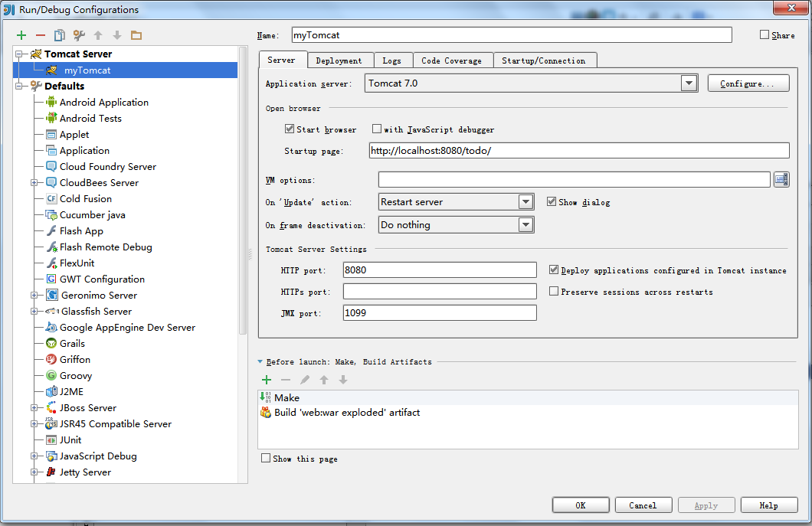Check the Show this page checkbox

tap(266, 458)
